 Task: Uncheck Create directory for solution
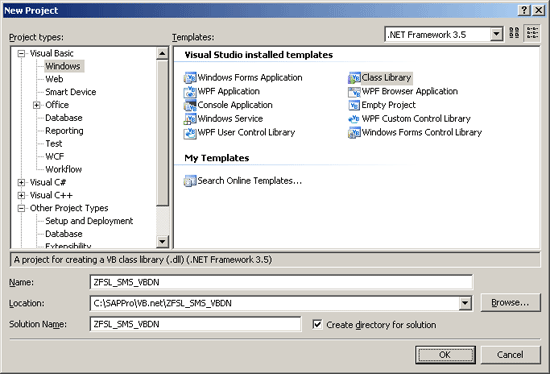point(317,325)
